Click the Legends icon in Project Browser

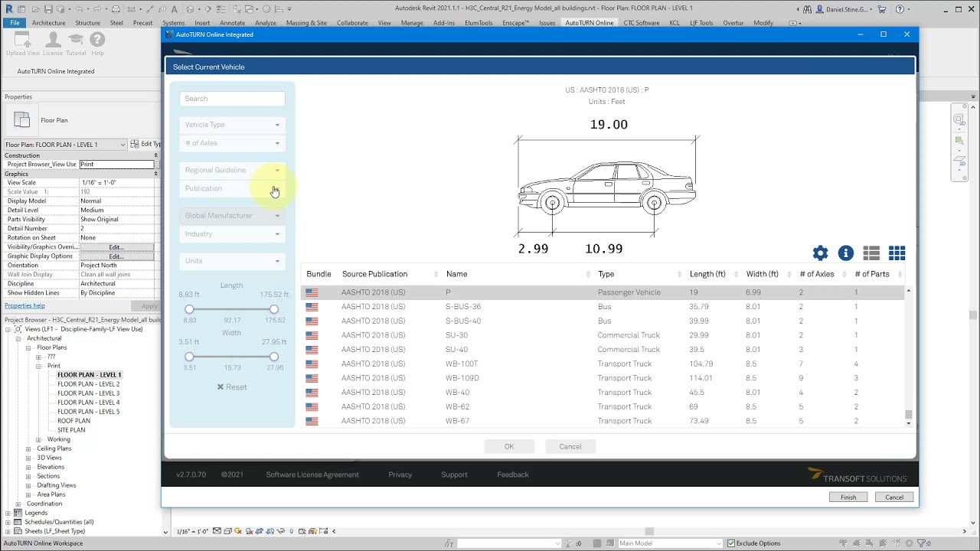click(x=19, y=513)
